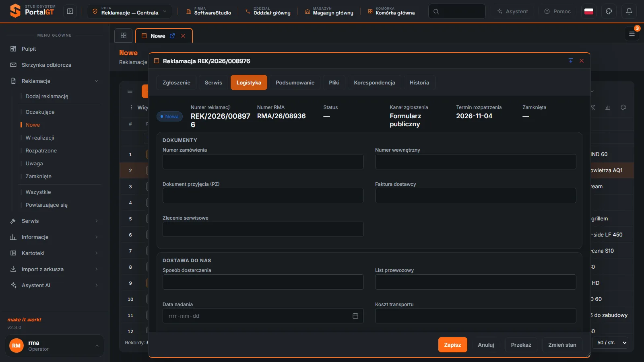This screenshot has height=362, width=644.
Task: Switch to the Podsumowanie tab
Action: 295,82
